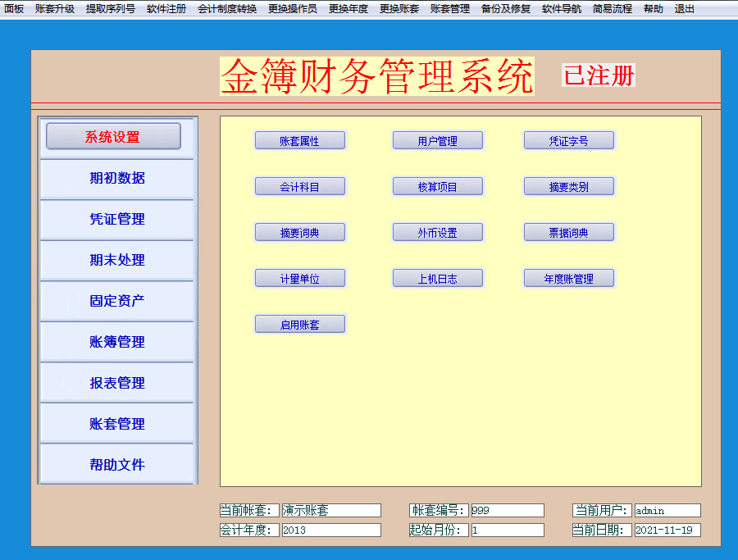Select 备份及修复 menu

pos(506,8)
